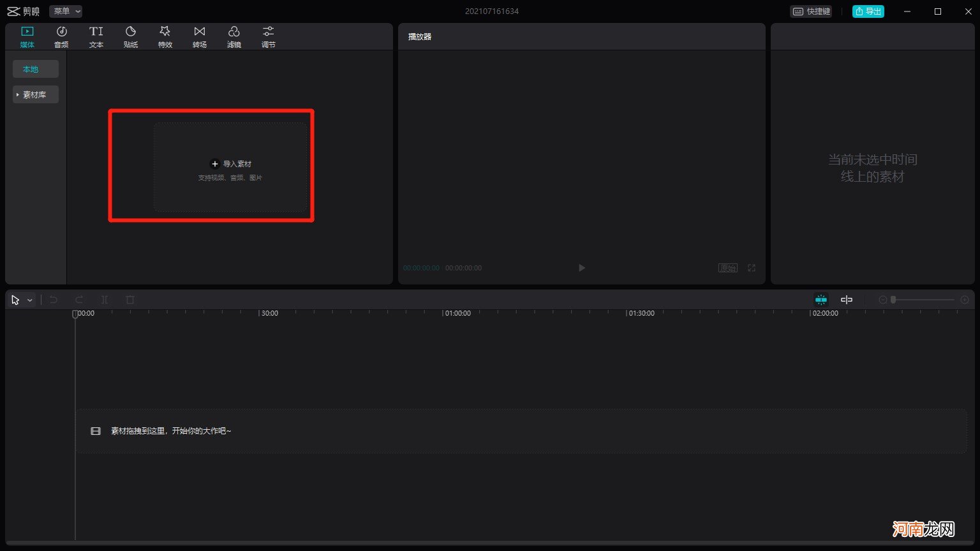Click the redo arrow icon
980x551 pixels.
click(79, 300)
